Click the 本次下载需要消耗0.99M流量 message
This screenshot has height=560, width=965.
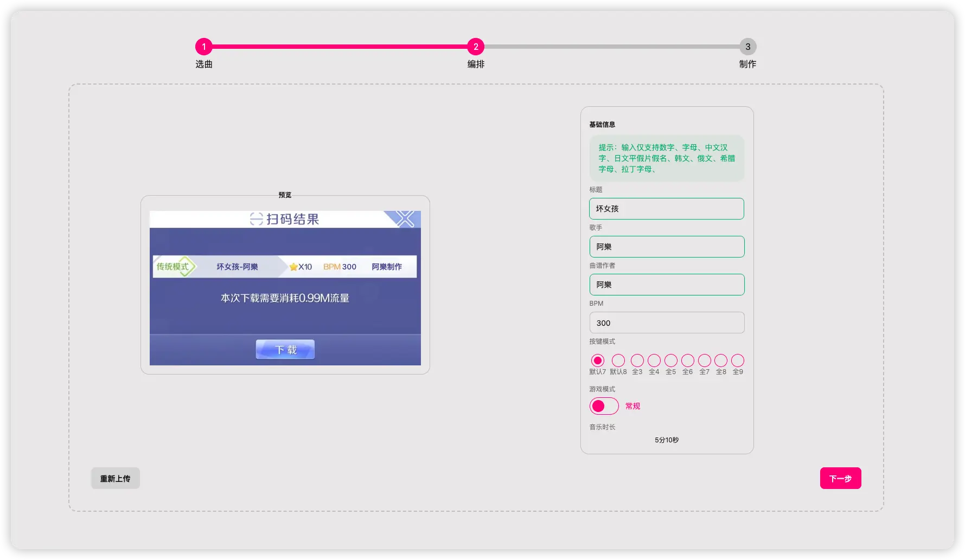[285, 298]
